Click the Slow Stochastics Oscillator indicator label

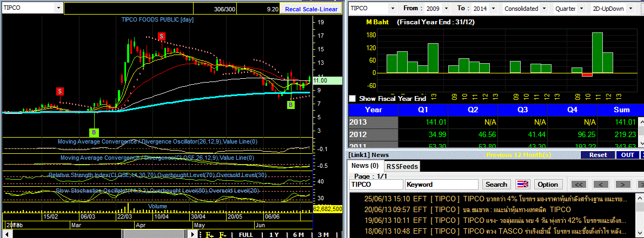[x=157, y=191]
